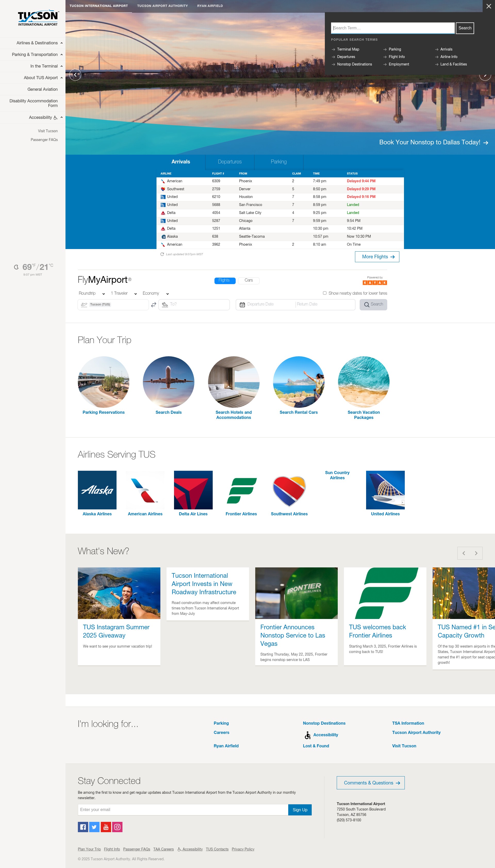Open Ryan Airfield top tab
The height and width of the screenshot is (868, 495).
[x=210, y=6]
